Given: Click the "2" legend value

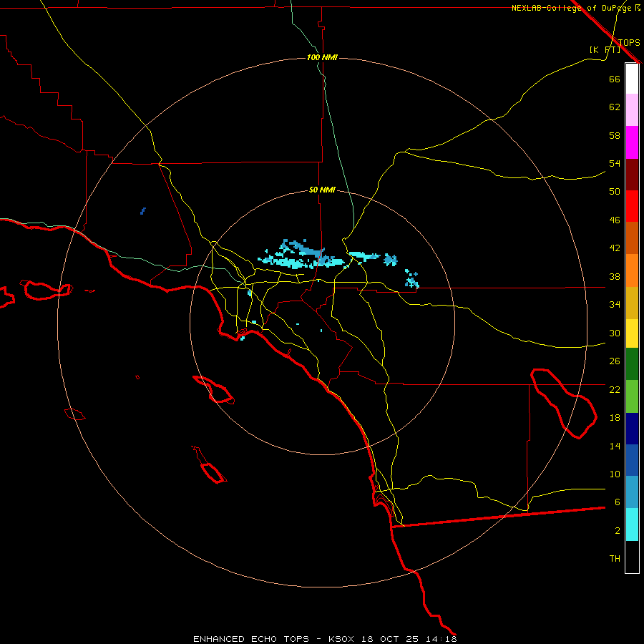Looking at the screenshot, I should [x=617, y=531].
